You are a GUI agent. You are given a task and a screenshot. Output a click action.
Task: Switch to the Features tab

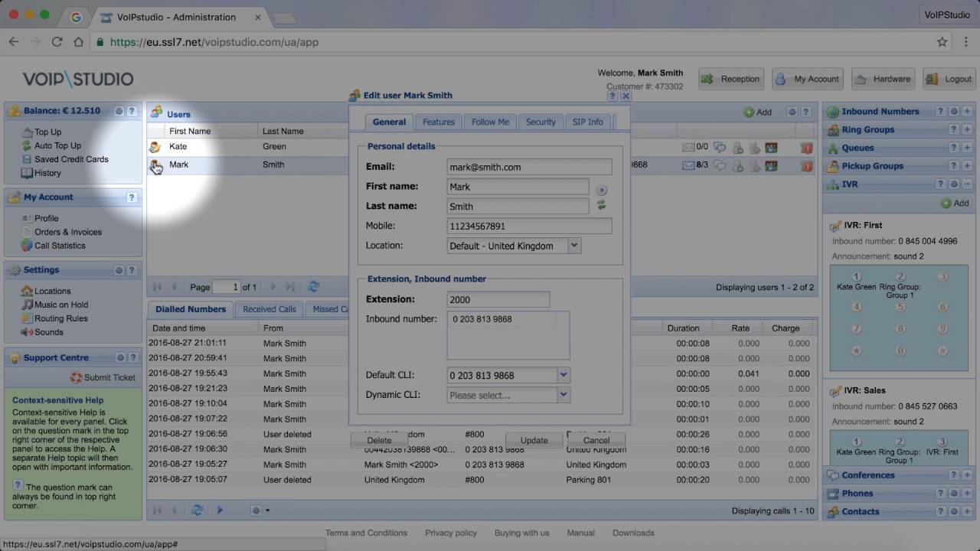click(x=439, y=122)
